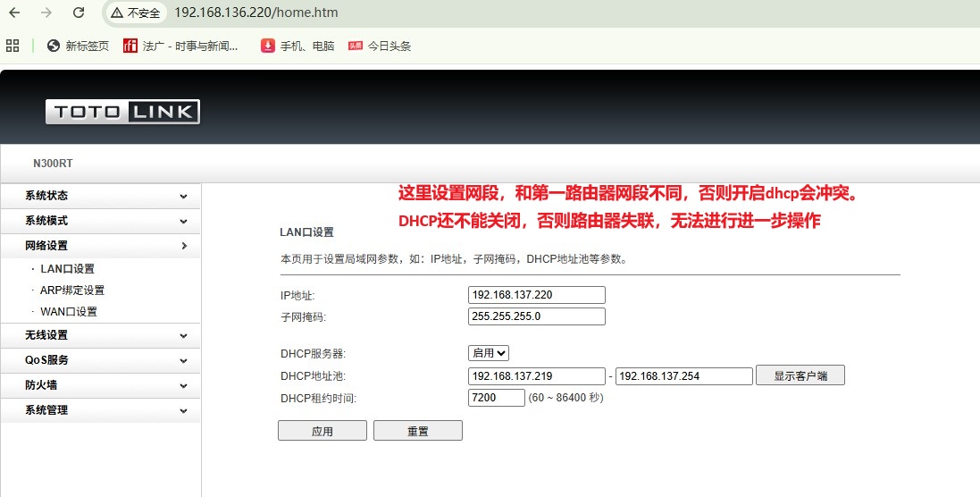Screen dimensions: 980x497
Task: Open WAN口设置 in the sidebar
Action: coord(69,312)
